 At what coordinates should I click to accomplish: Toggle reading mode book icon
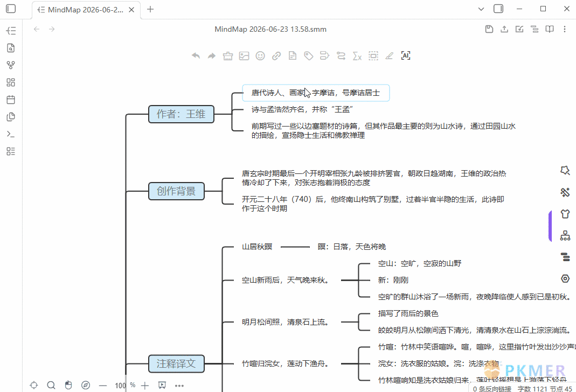[550, 29]
